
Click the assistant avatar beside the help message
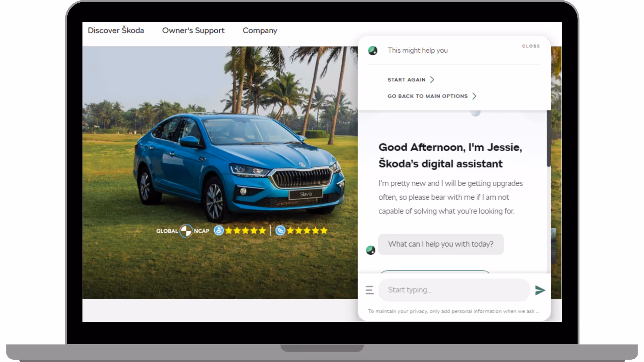(x=371, y=250)
